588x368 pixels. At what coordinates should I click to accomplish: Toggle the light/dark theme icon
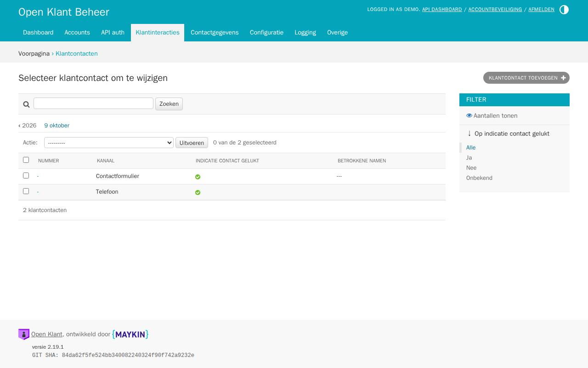(x=564, y=10)
